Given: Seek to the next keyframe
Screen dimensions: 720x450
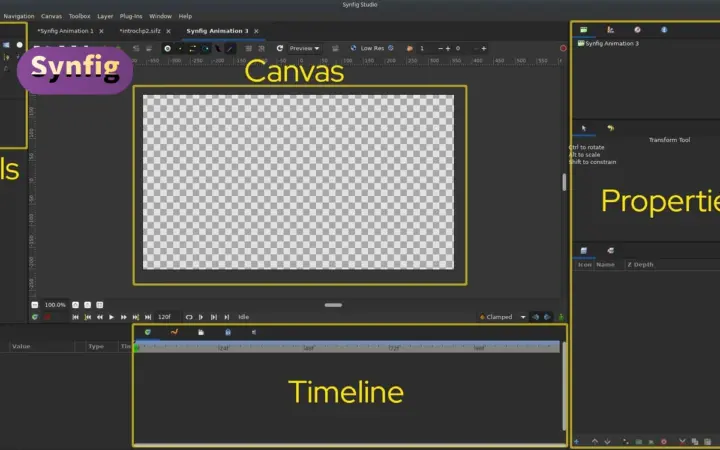Looking at the screenshot, I should point(135,317).
